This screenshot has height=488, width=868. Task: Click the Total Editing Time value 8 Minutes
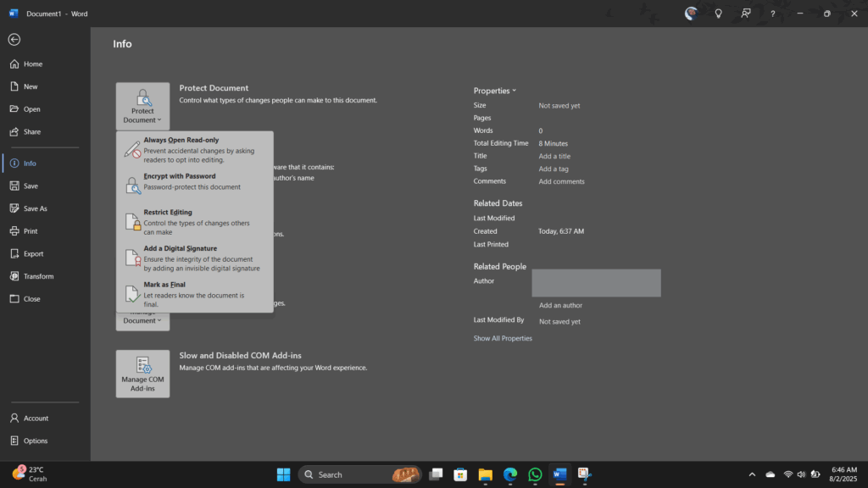pos(553,144)
